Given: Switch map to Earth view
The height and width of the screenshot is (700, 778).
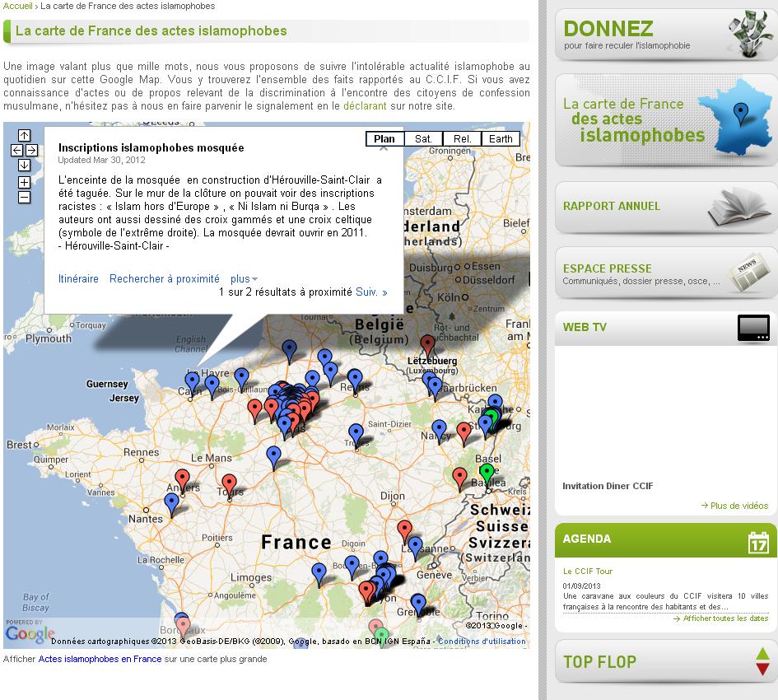Looking at the screenshot, I should (501, 139).
